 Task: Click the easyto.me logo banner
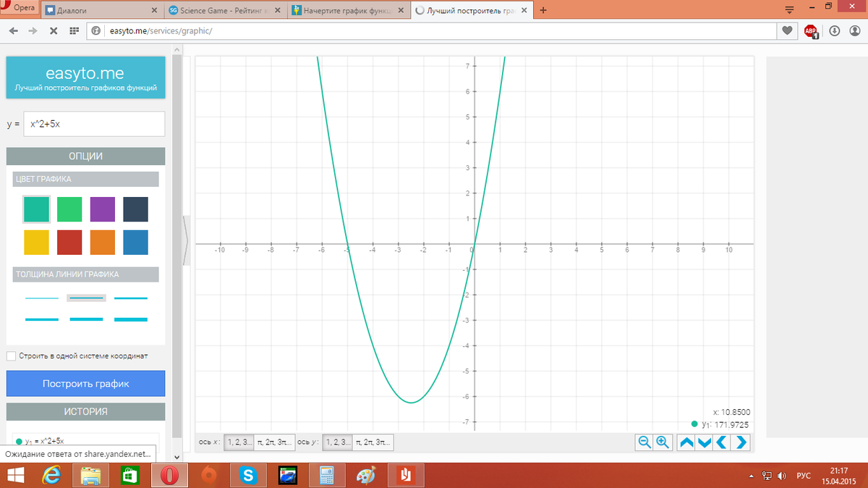click(86, 78)
